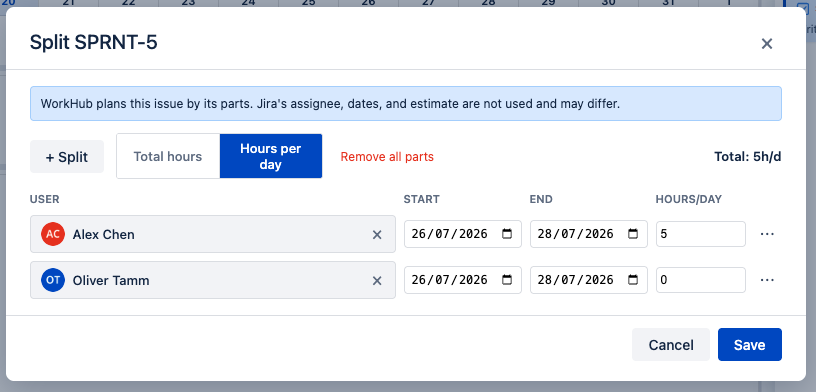Select Hours per day mode
The width and height of the screenshot is (816, 392).
tap(271, 156)
